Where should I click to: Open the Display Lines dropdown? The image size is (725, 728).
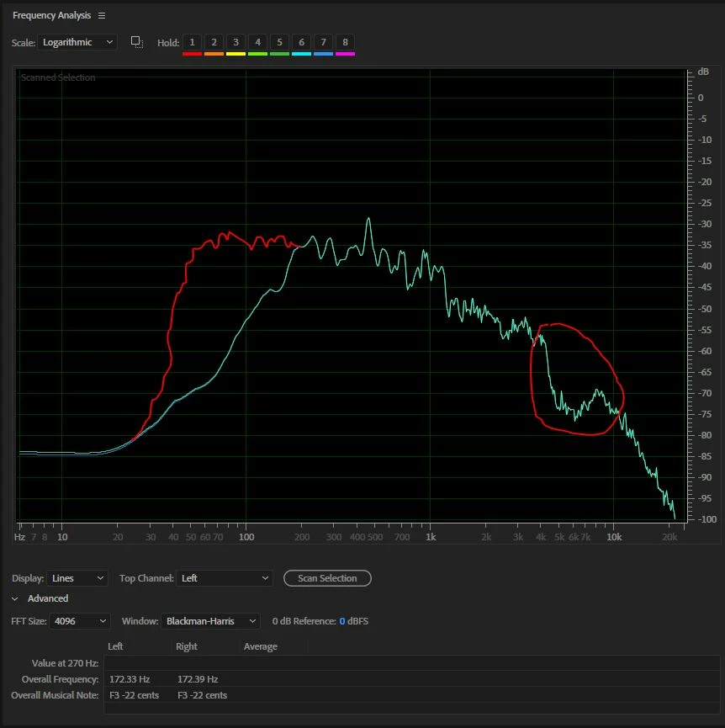point(77,578)
